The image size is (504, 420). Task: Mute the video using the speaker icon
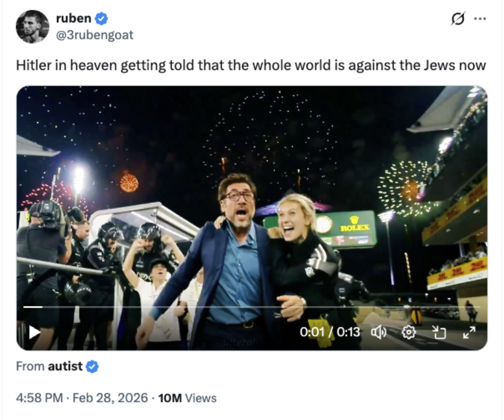(380, 333)
